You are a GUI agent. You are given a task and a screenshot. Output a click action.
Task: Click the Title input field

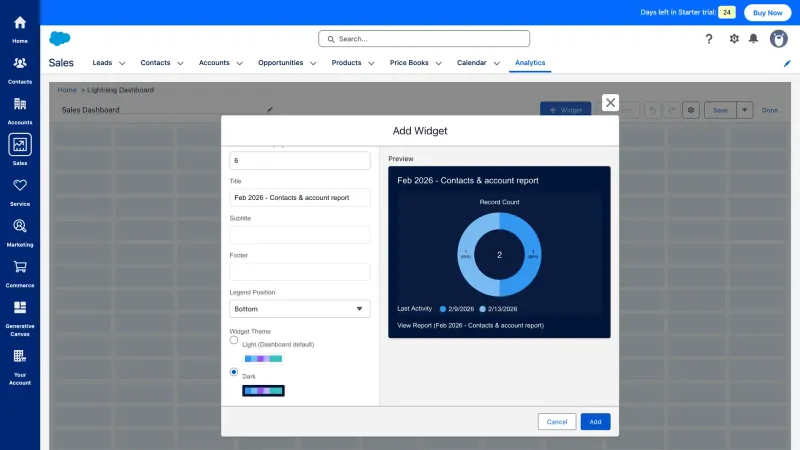[300, 197]
